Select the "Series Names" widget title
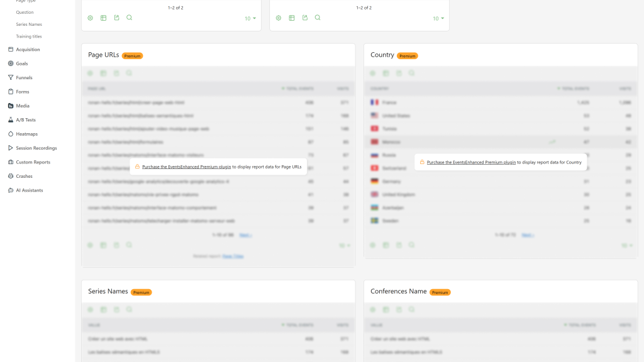This screenshot has height=362, width=644. 108,292
